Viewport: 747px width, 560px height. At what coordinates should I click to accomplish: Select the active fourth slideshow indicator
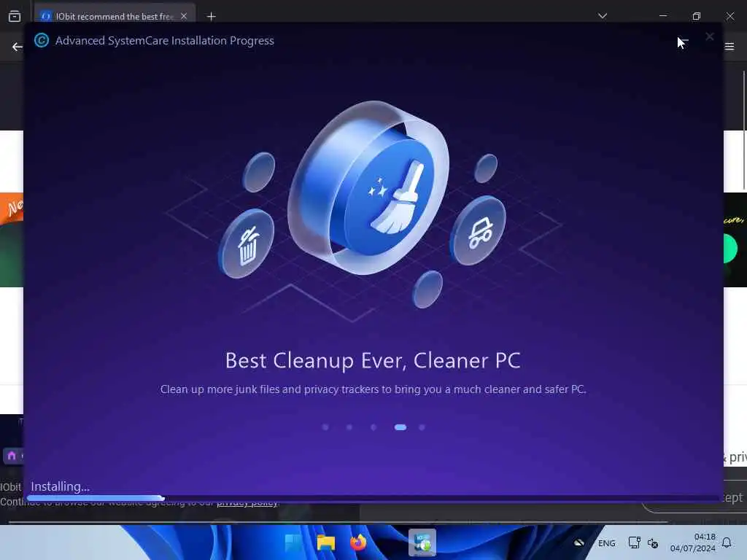[400, 427]
